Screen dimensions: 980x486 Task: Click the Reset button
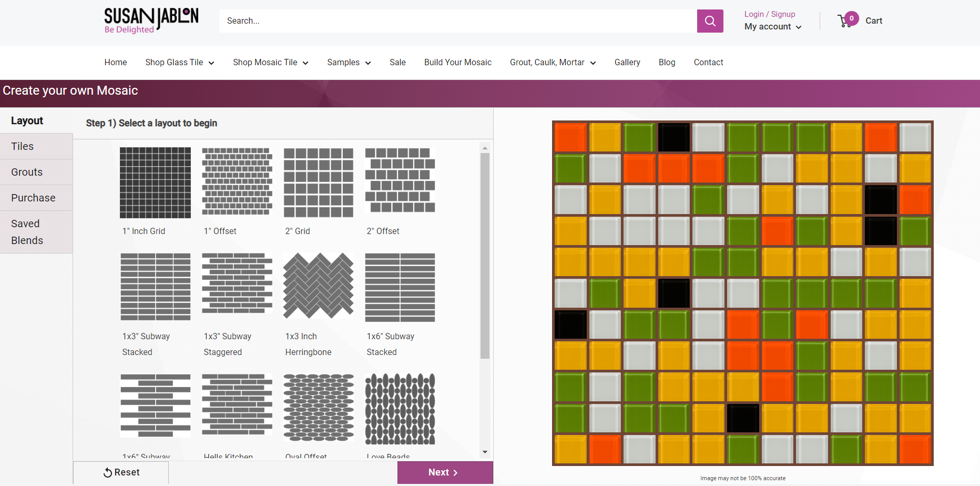[x=121, y=472]
